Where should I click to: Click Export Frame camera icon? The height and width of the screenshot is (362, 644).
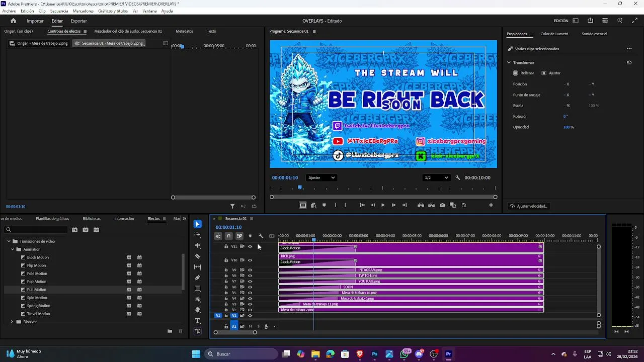point(442,205)
